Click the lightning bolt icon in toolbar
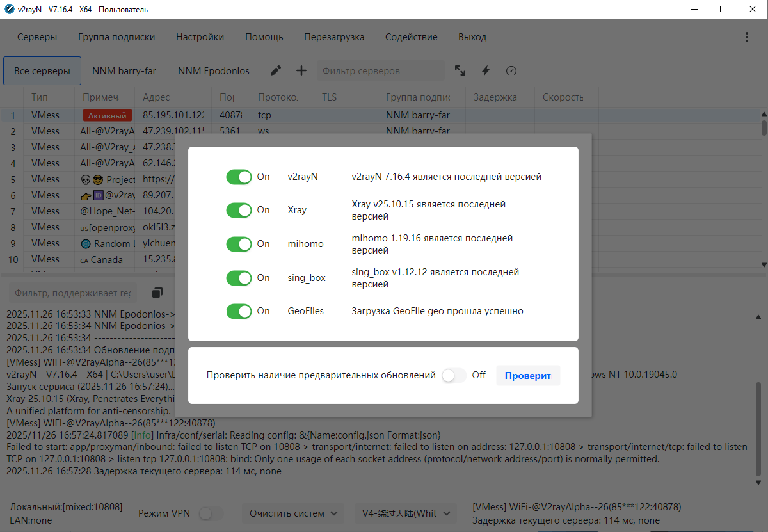The image size is (768, 532). (x=486, y=71)
